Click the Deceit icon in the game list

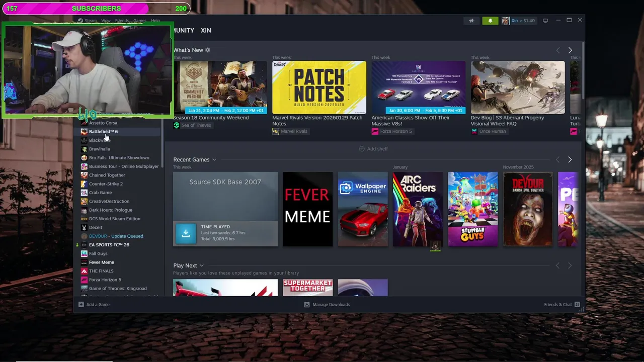[x=84, y=227]
